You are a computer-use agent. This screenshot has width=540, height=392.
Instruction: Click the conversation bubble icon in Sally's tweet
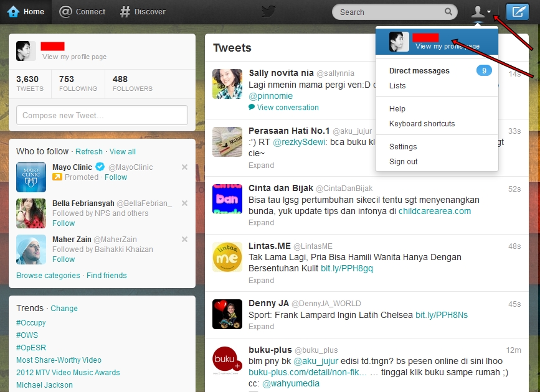point(252,107)
